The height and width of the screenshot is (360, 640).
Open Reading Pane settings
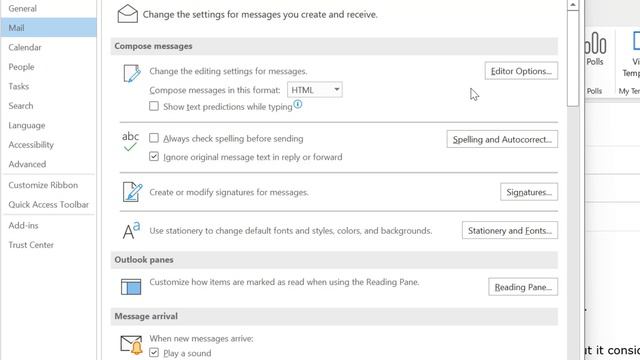click(523, 287)
